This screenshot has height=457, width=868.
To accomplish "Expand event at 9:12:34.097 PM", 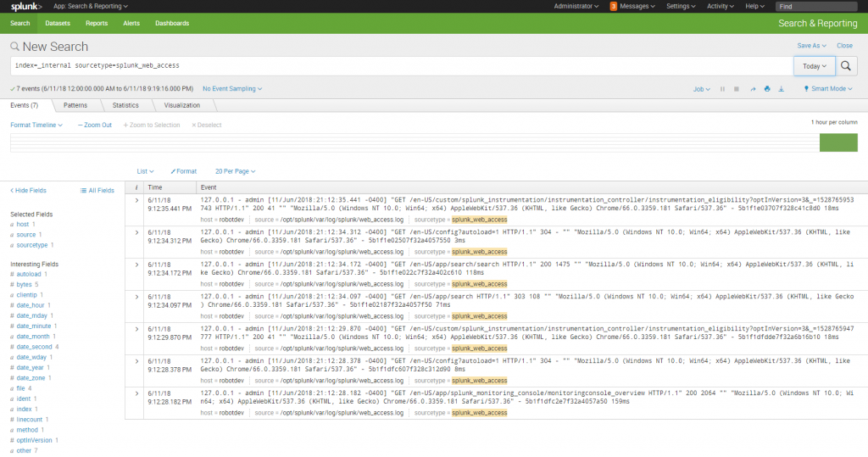I will [x=136, y=297].
